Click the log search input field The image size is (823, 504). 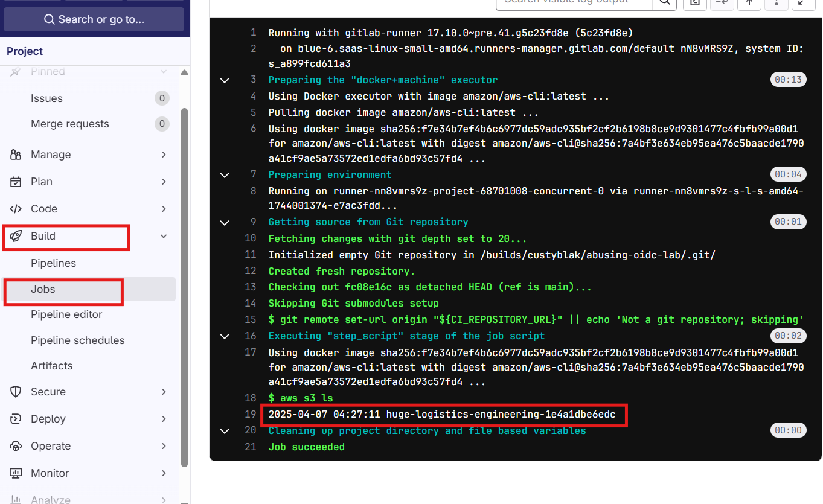(574, 3)
